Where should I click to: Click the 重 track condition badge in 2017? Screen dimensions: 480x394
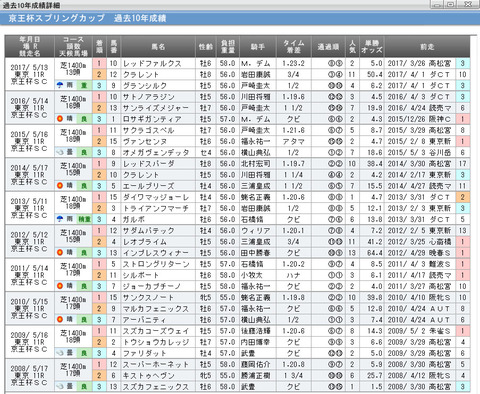pos(84,85)
